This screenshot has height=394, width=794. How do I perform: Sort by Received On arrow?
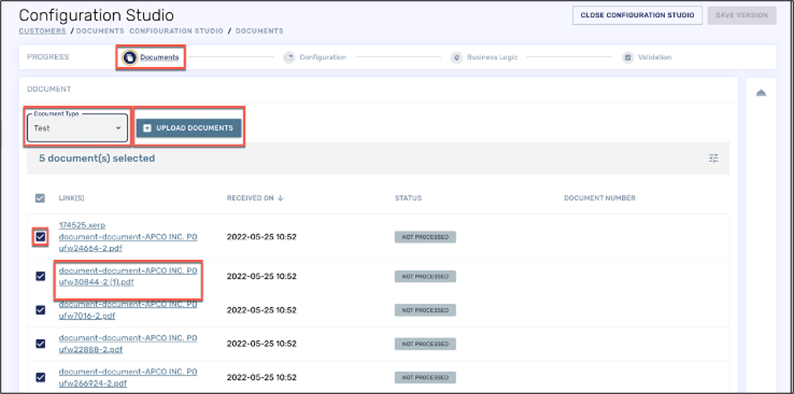click(x=280, y=198)
